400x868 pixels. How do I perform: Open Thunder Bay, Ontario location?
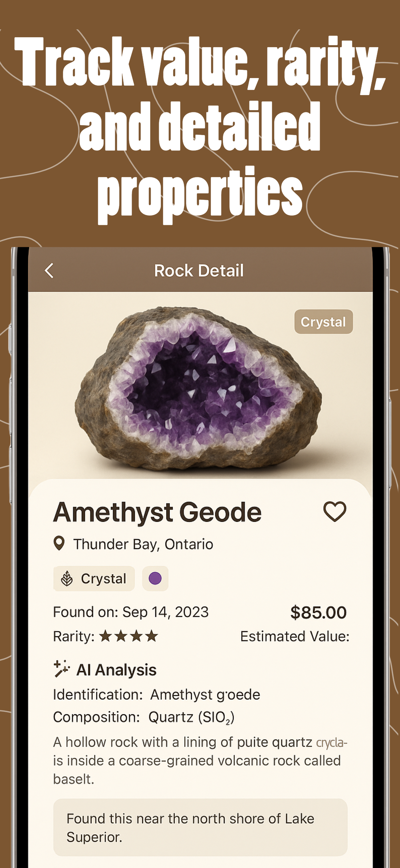[x=143, y=544]
